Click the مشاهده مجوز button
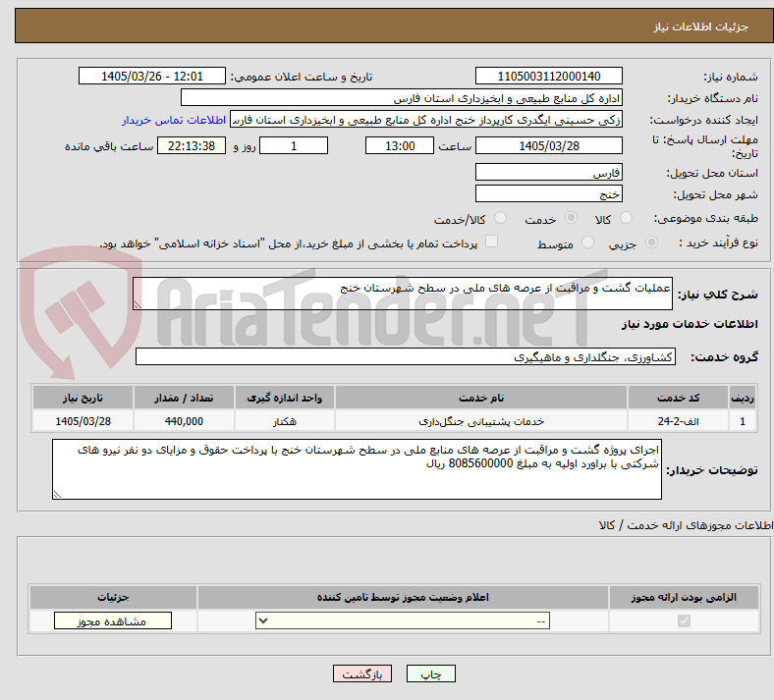The width and height of the screenshot is (774, 700). click(x=113, y=620)
